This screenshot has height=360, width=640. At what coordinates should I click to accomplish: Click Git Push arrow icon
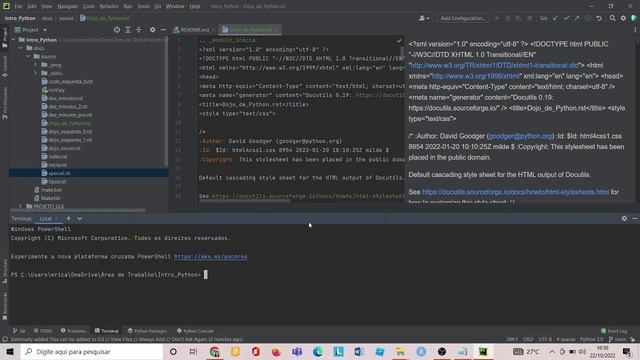tap(577, 18)
